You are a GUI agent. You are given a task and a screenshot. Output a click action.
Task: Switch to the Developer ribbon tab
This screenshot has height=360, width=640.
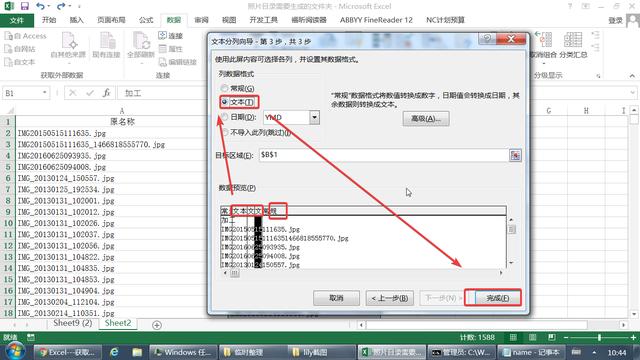point(264,20)
